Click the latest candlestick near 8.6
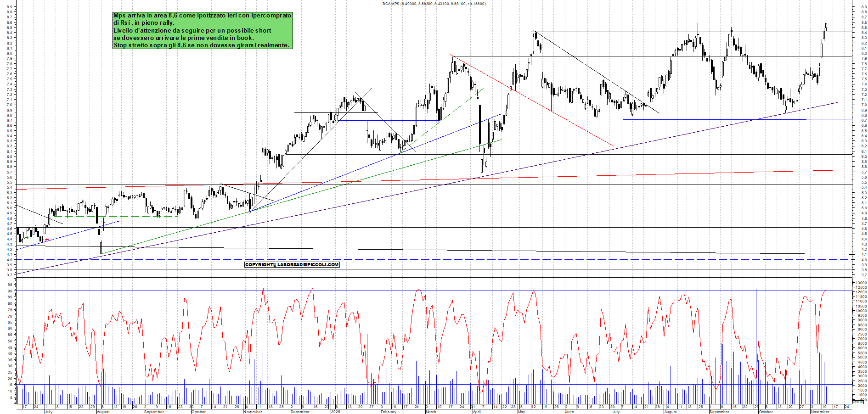The width and height of the screenshot is (868, 414). point(826,25)
